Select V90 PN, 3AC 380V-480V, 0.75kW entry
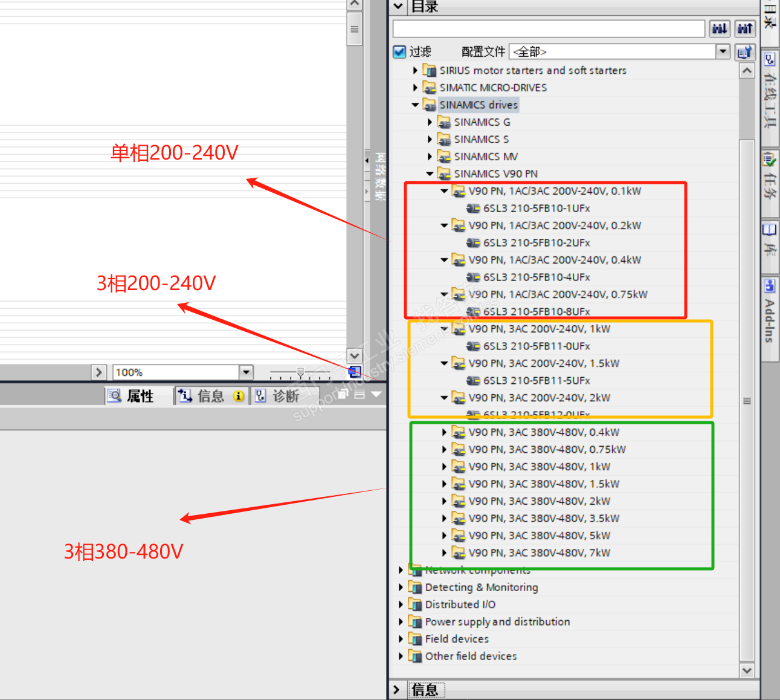The width and height of the screenshot is (780, 700). click(547, 450)
